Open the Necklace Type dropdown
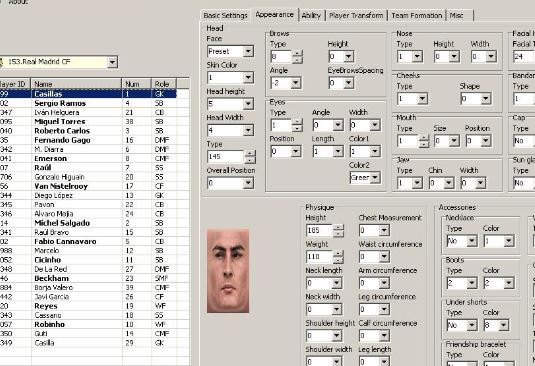The height and width of the screenshot is (366, 535). [x=472, y=241]
